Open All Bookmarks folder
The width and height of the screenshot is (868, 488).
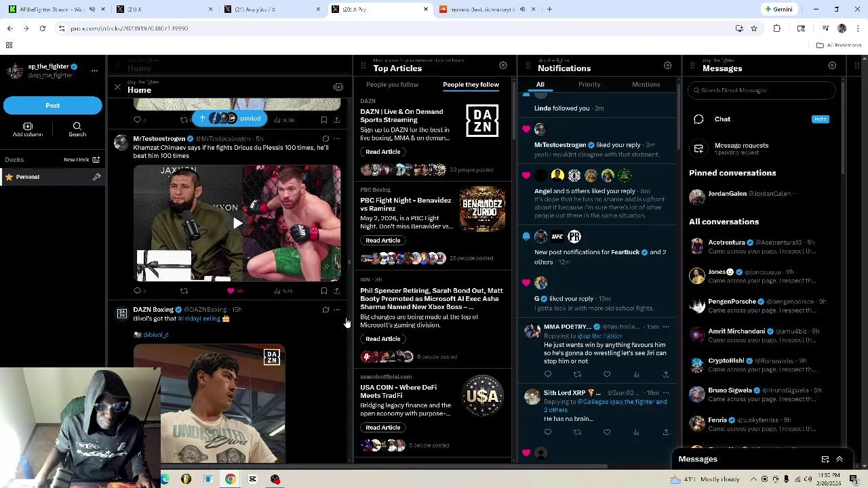point(839,45)
